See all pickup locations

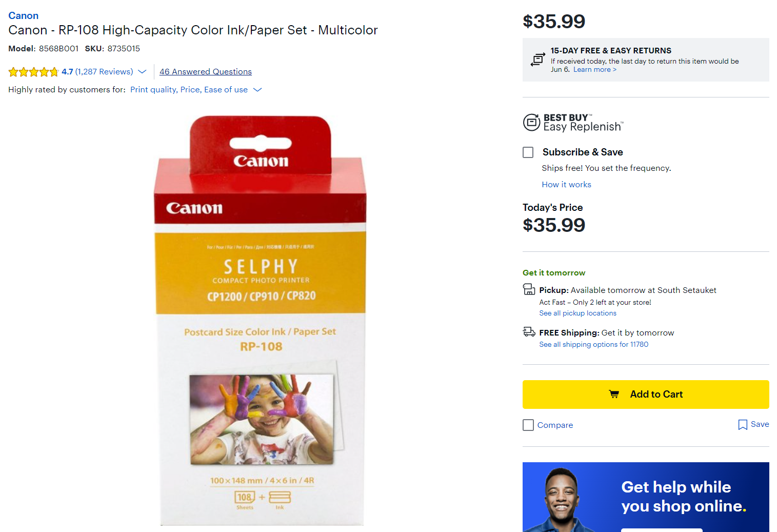(577, 313)
